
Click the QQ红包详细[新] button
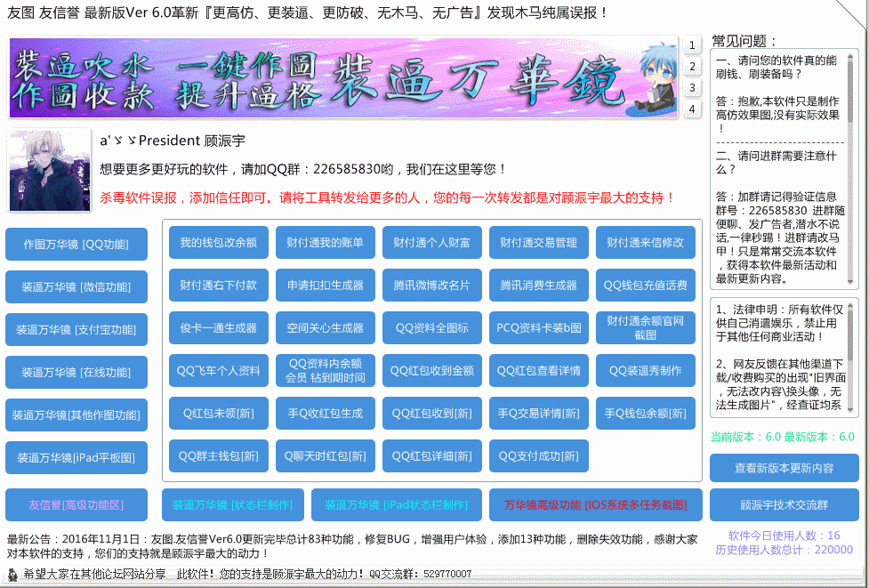431,455
